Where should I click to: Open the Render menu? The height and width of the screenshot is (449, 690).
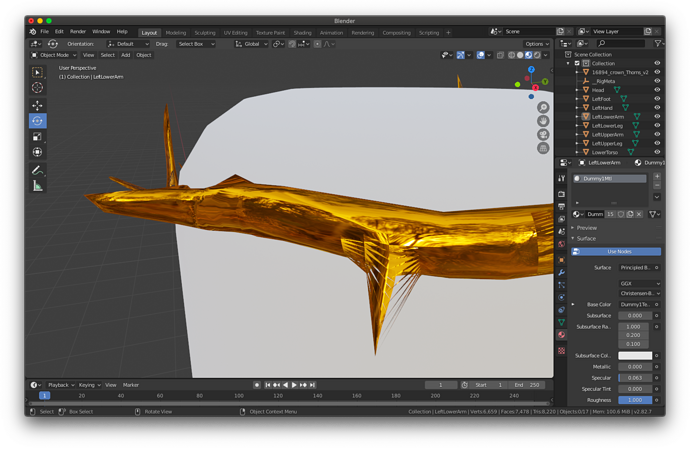(78, 32)
